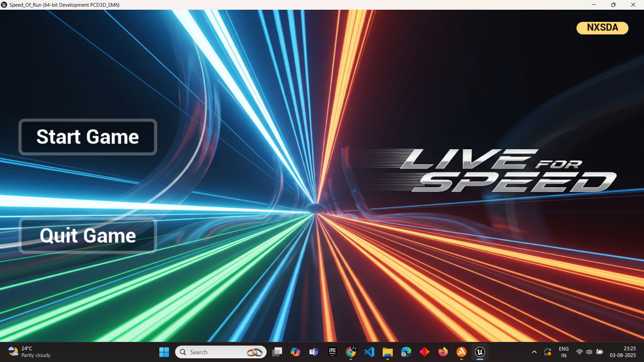Open Microsoft Teams taskbar icon

pos(314,352)
